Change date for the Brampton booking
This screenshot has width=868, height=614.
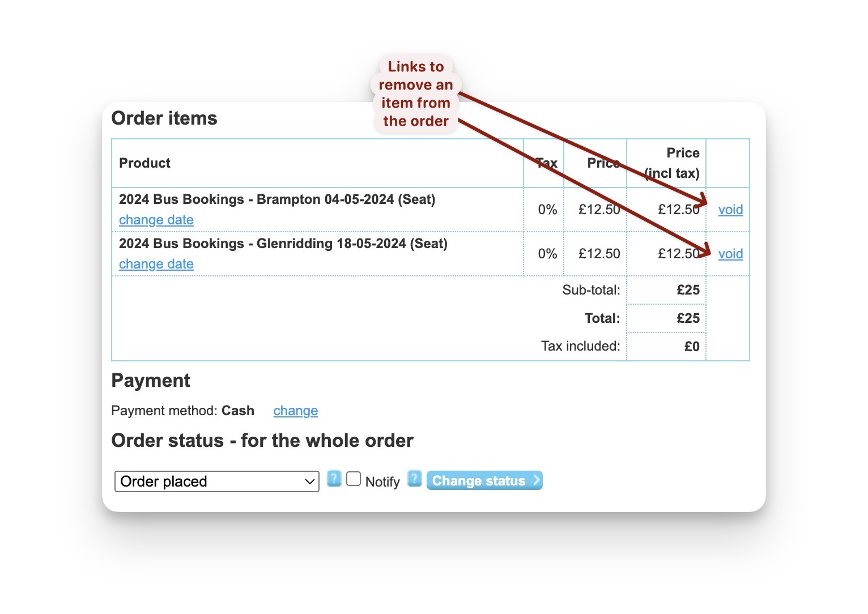156,220
